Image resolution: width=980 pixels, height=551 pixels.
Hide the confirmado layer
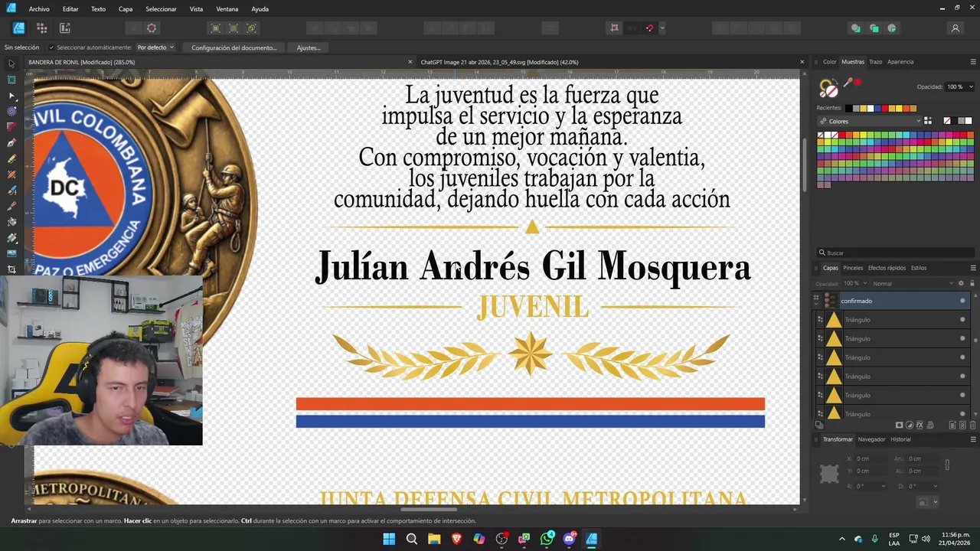click(x=962, y=301)
